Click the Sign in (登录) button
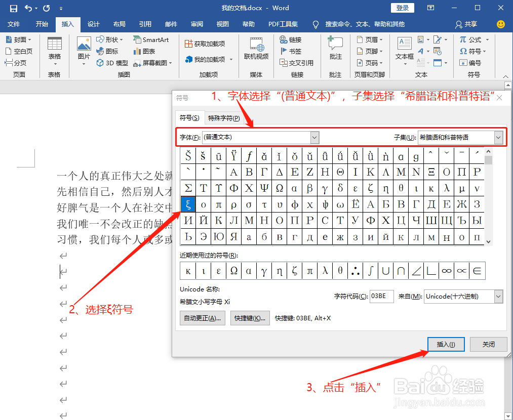The image size is (513, 420). 403,8
